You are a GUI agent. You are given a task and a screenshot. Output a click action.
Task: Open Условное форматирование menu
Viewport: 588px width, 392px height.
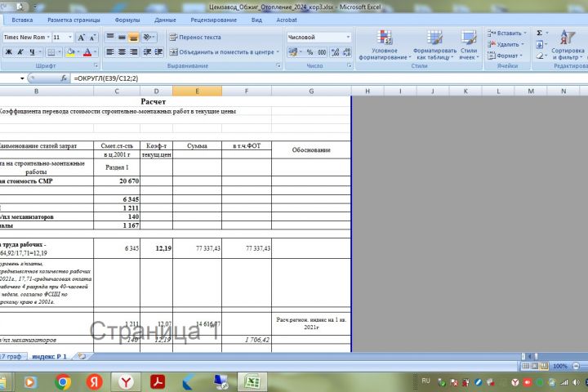point(385,45)
